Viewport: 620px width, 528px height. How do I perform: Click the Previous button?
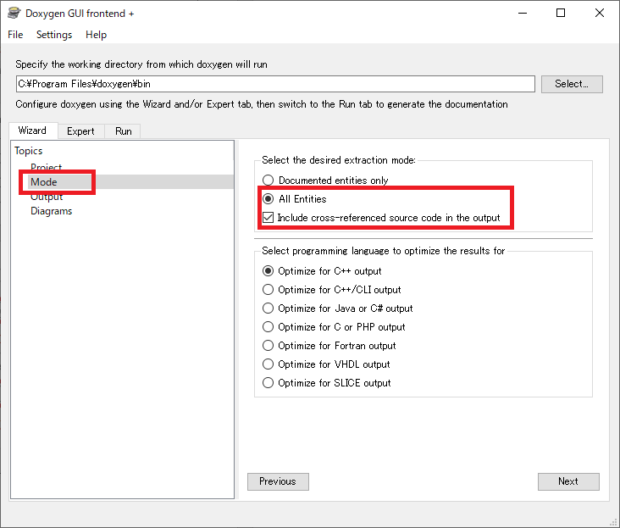point(277,481)
